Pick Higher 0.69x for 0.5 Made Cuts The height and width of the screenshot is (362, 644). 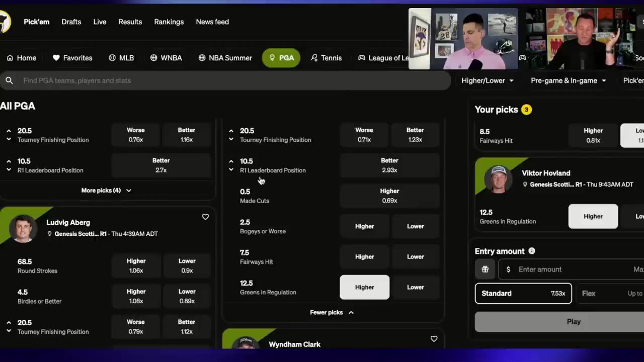(390, 196)
